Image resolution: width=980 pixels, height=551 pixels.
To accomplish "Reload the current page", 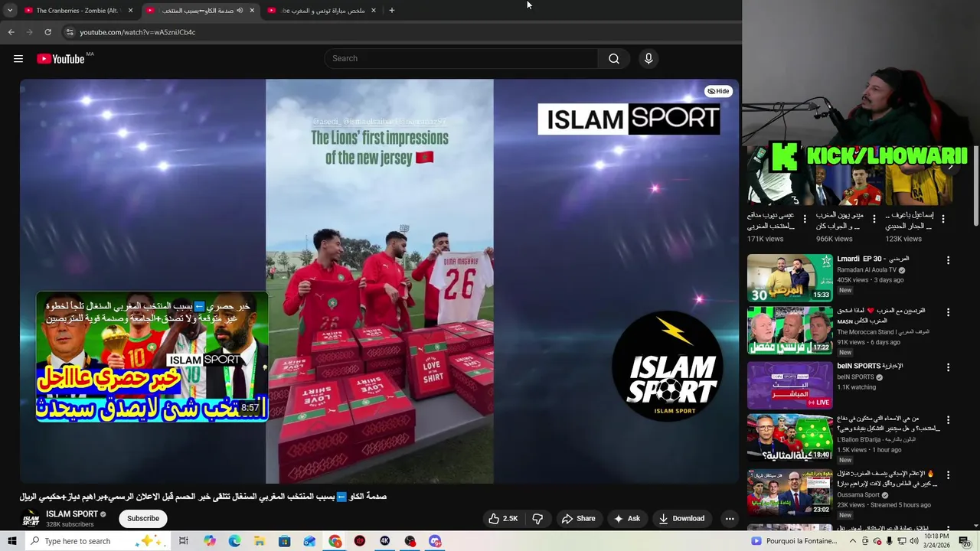I will tap(47, 32).
